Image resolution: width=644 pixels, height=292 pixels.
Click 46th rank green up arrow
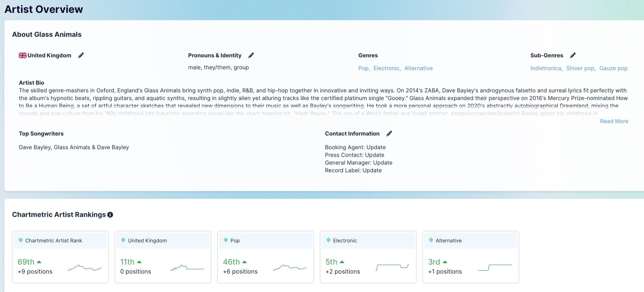[x=244, y=262]
